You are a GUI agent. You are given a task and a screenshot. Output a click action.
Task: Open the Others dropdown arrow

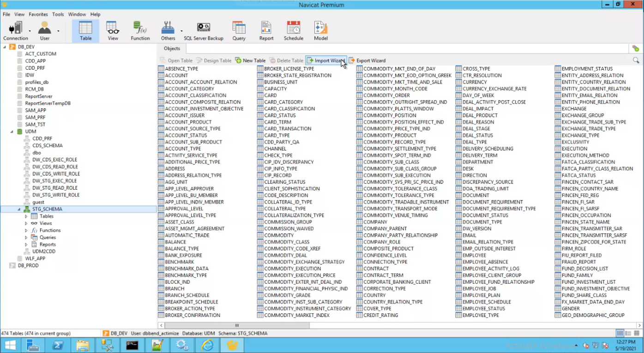coord(181,31)
